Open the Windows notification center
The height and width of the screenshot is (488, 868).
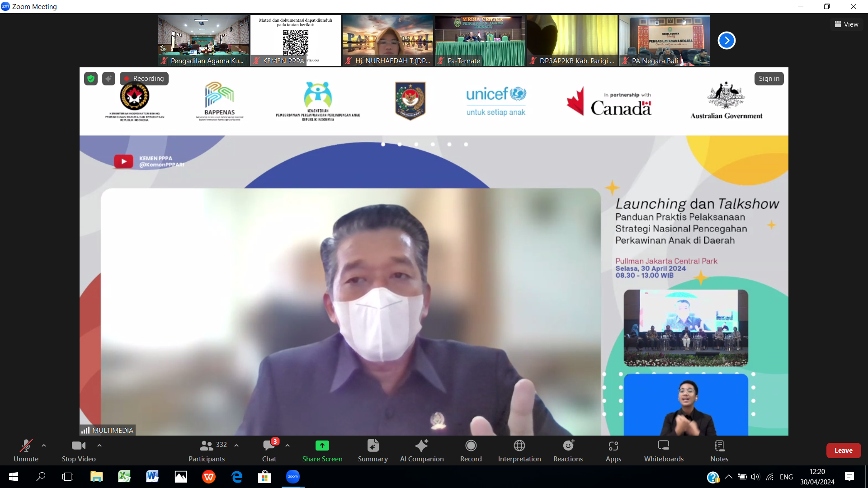pos(849,477)
